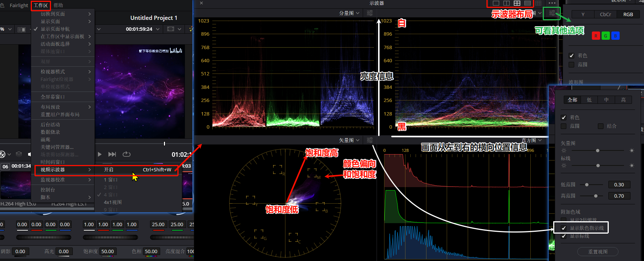Image resolution: width=644 pixels, height=261 pixels.
Task: Open settings icon in green highlighted box
Action: coord(552,13)
